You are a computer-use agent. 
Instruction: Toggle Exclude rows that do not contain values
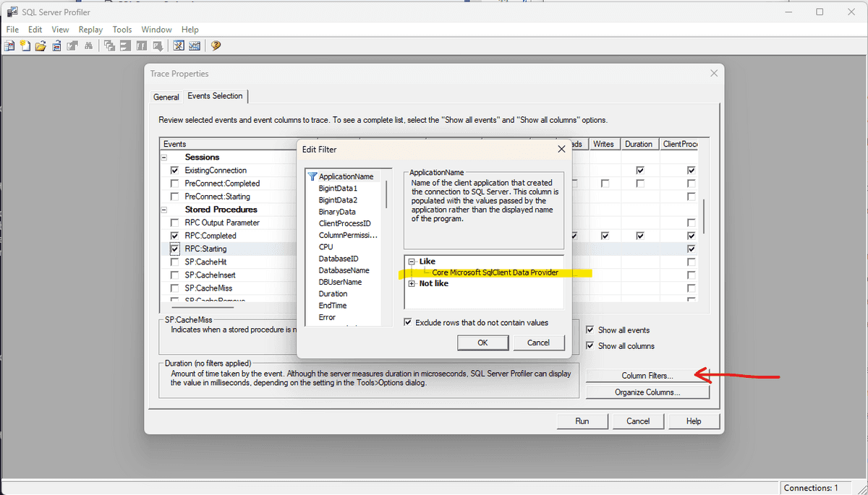coord(408,323)
